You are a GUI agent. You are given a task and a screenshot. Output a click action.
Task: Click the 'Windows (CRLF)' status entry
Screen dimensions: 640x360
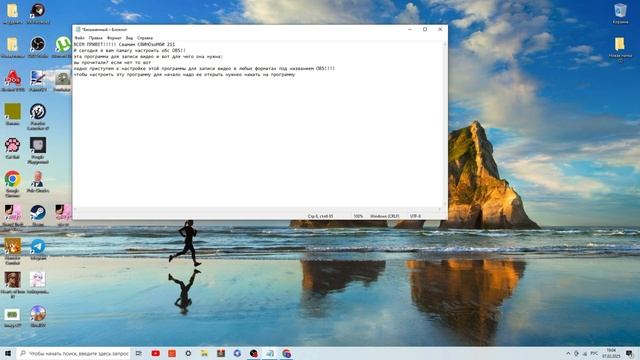click(384, 216)
